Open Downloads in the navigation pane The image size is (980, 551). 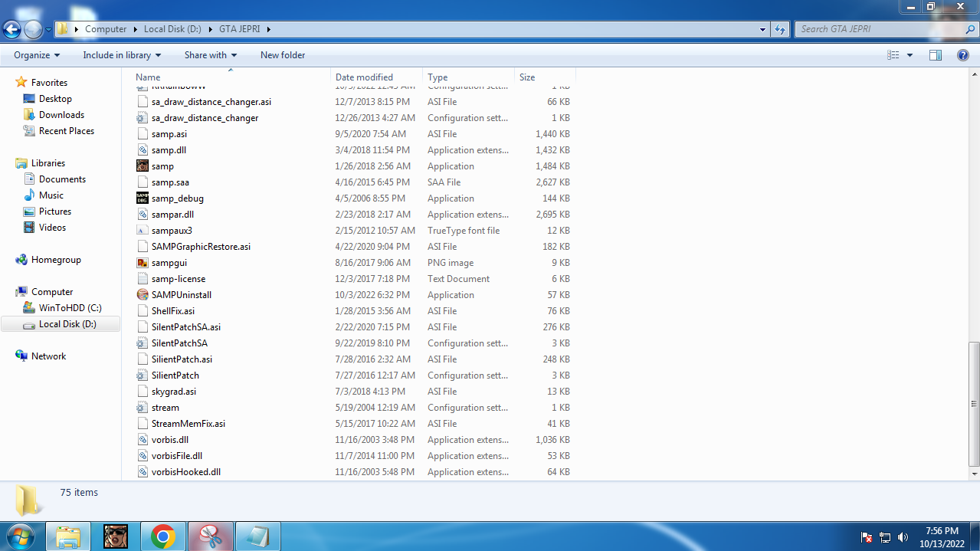tap(61, 115)
